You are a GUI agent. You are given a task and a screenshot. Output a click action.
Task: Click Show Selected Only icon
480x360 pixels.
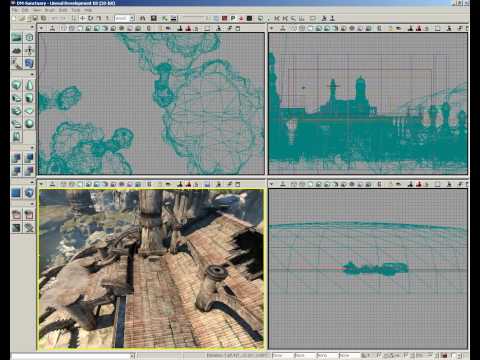point(17,215)
